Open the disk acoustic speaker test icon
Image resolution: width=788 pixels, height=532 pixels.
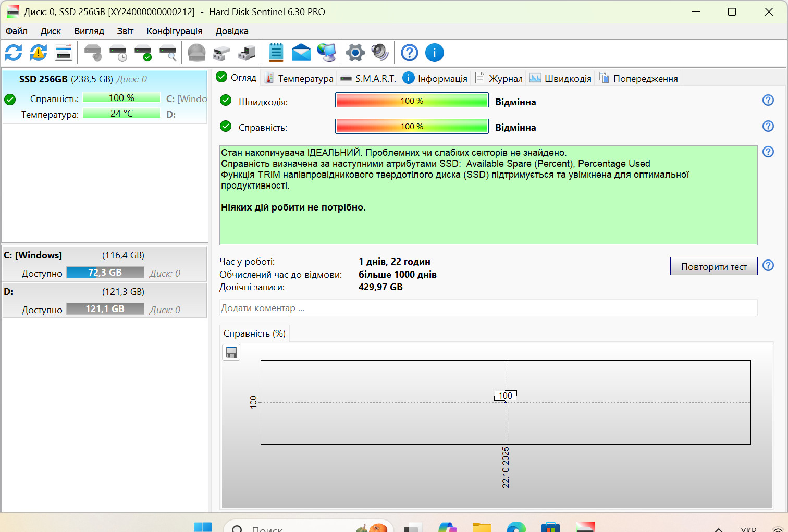tap(93, 53)
